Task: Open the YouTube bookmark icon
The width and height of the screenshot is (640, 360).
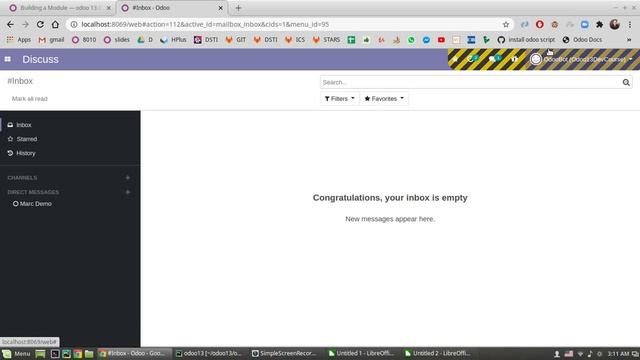Action: coord(441,40)
